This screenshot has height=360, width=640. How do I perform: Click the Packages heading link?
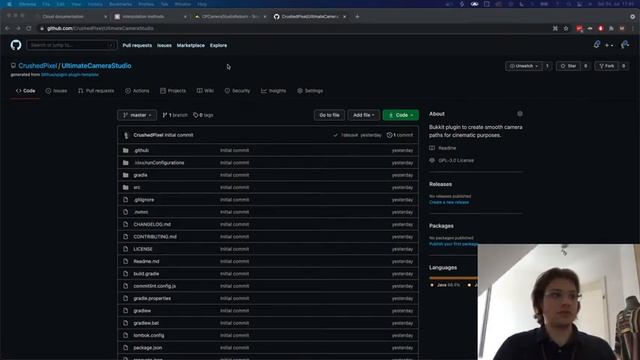pyautogui.click(x=441, y=226)
